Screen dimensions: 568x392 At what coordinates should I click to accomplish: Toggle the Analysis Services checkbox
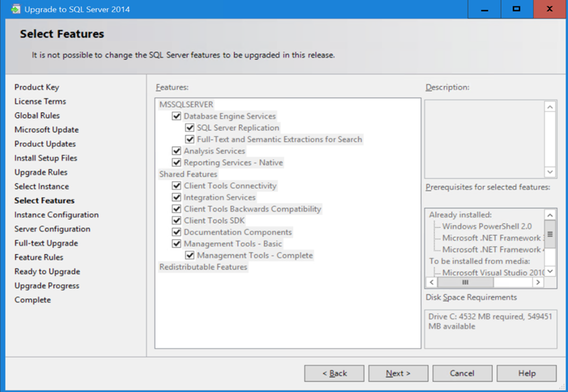click(x=177, y=151)
